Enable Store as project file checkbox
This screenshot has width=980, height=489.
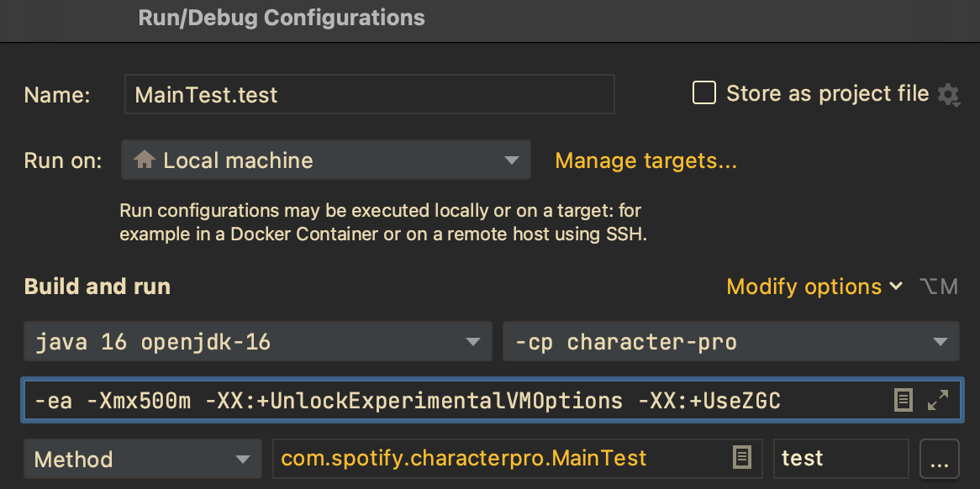click(704, 93)
